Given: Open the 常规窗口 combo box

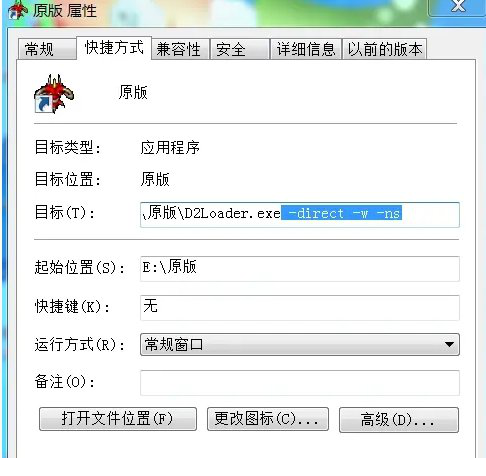Looking at the screenshot, I should 300,344.
